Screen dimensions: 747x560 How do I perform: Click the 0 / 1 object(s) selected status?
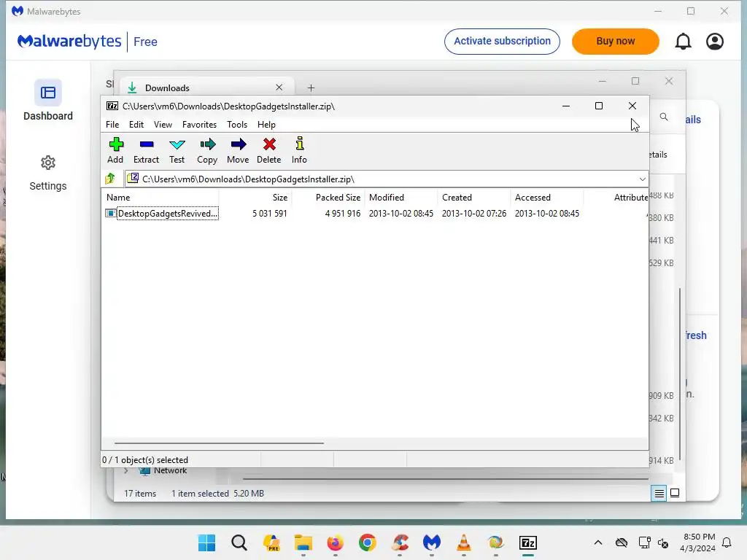pos(145,460)
